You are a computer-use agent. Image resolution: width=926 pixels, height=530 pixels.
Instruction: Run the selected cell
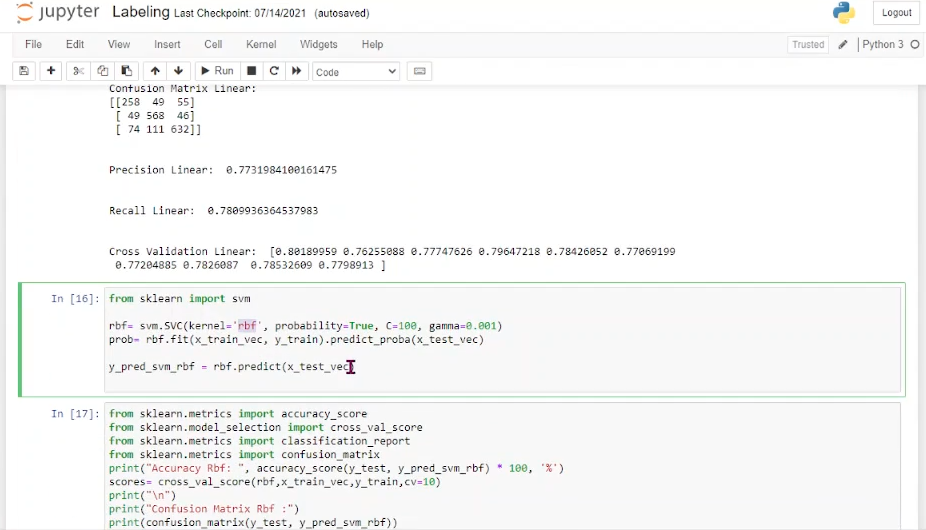point(217,71)
